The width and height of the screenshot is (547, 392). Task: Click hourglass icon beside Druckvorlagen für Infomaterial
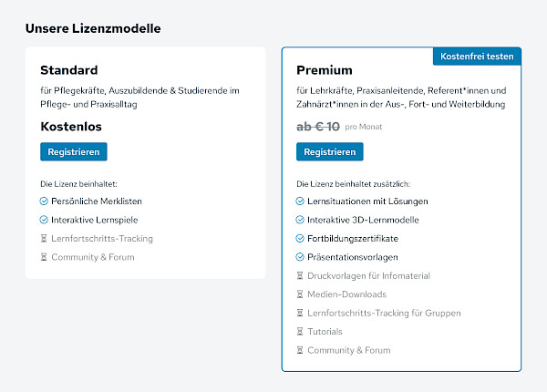tap(300, 275)
